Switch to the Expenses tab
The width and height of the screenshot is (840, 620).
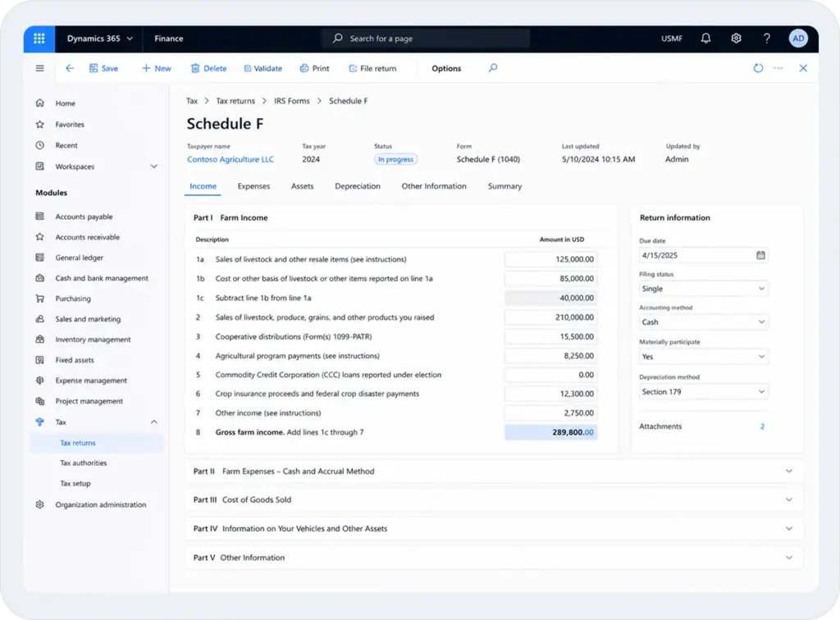(254, 186)
